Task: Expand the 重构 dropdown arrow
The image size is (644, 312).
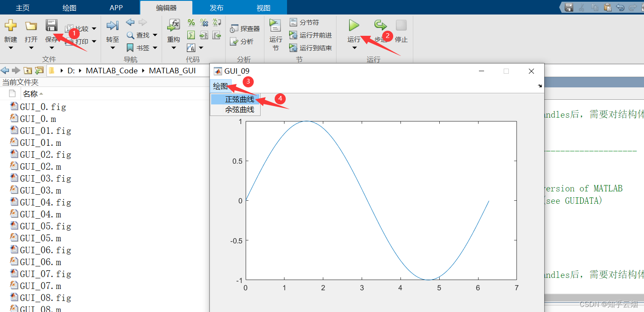Action: point(174,48)
